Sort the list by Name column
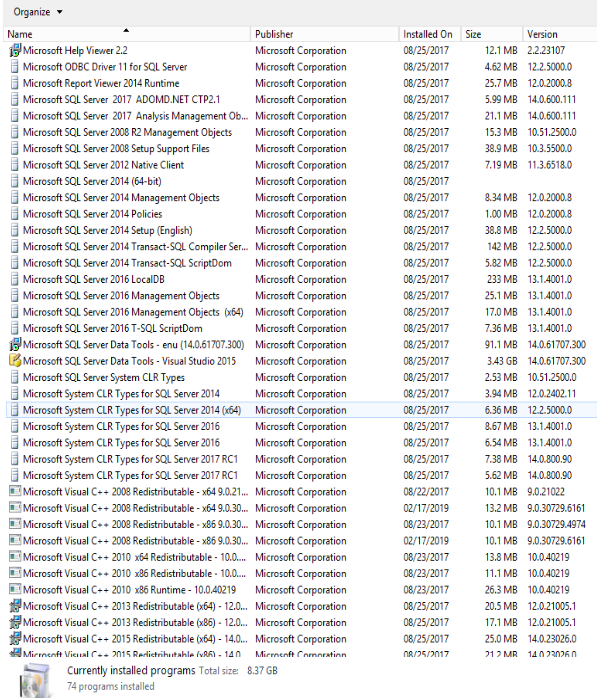 [127, 34]
